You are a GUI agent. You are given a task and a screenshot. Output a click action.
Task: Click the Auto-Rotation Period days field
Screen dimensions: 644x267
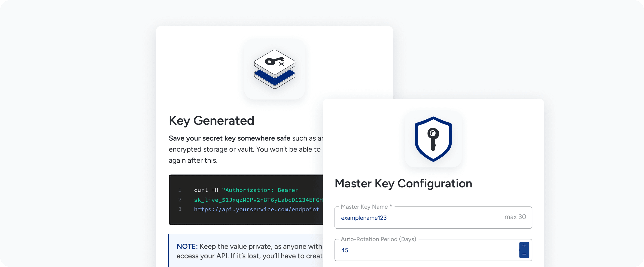[x=425, y=250]
